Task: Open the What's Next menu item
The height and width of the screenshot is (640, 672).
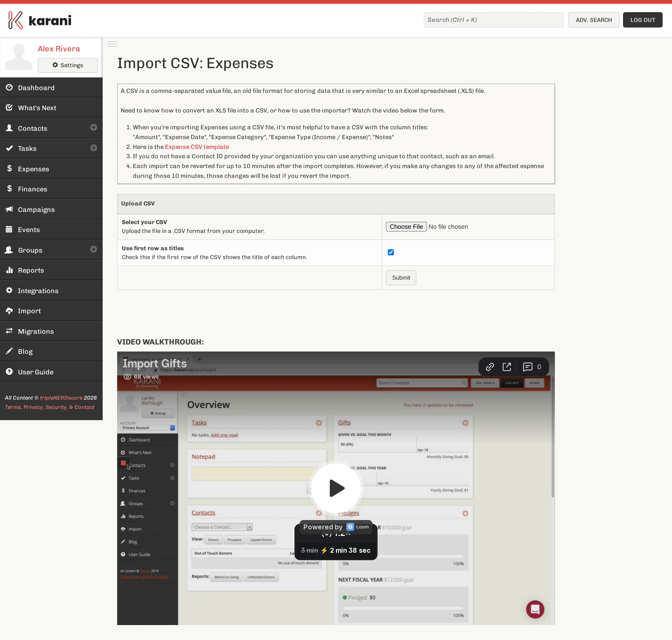Action: tap(51, 108)
